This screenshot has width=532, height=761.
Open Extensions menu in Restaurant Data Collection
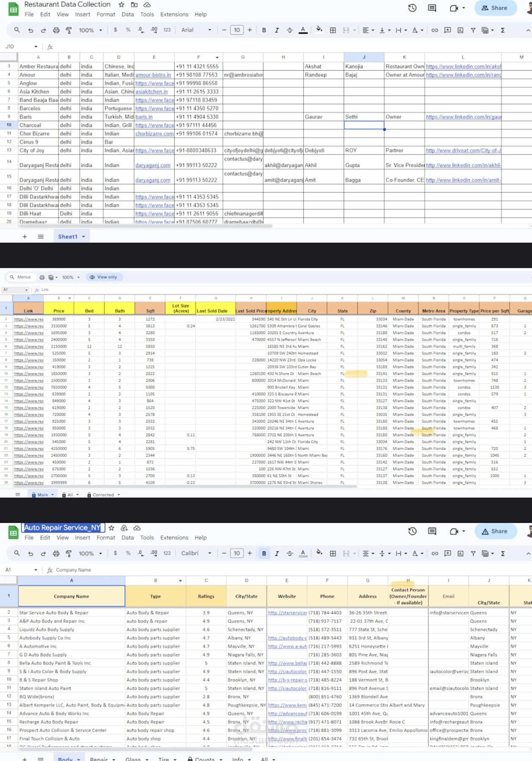coord(174,14)
